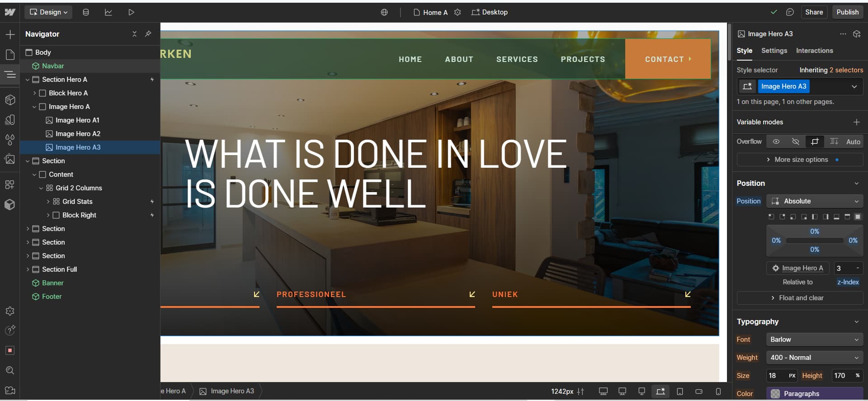Viewport: 868px width, 401px height.
Task: Set overflow to Auto
Action: pyautogui.click(x=853, y=142)
